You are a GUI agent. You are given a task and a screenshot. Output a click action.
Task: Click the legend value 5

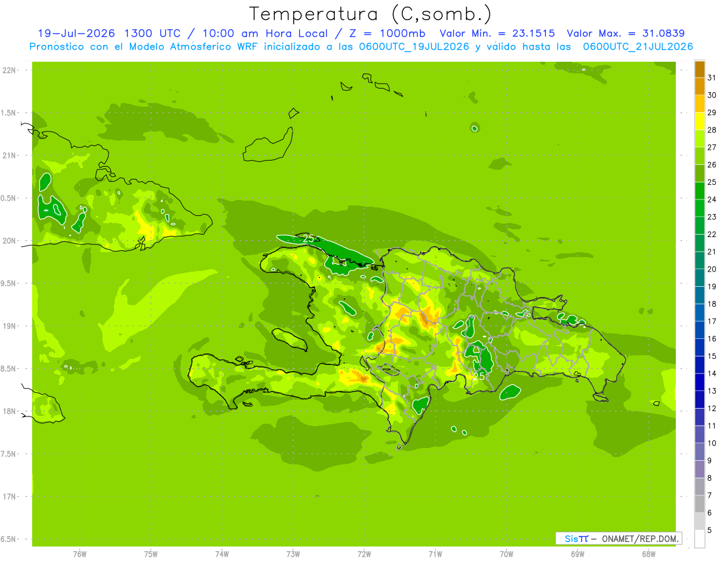tap(710, 530)
